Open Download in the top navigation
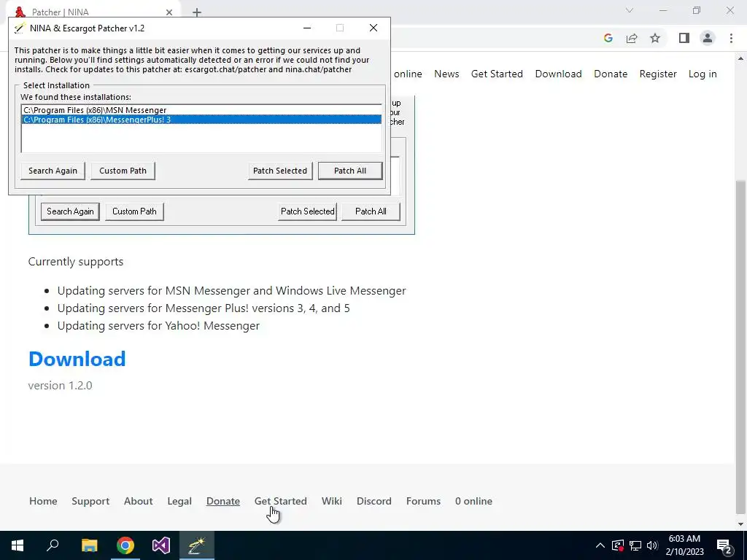The image size is (747, 560). pos(558,74)
